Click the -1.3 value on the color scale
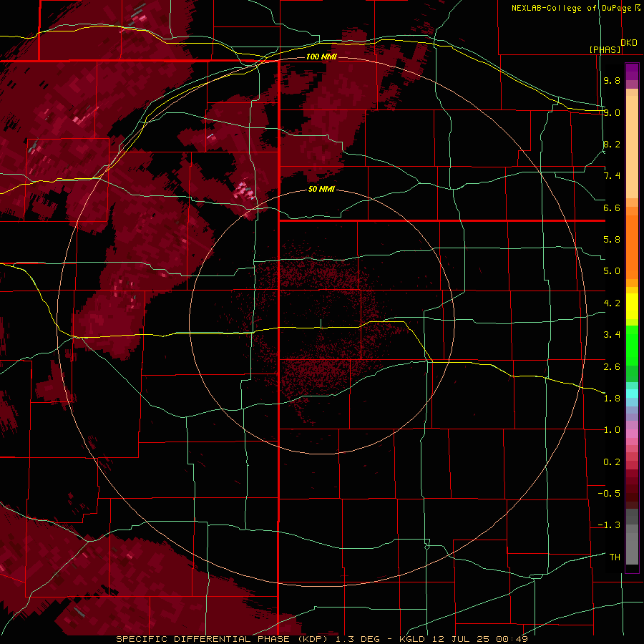 (609, 525)
